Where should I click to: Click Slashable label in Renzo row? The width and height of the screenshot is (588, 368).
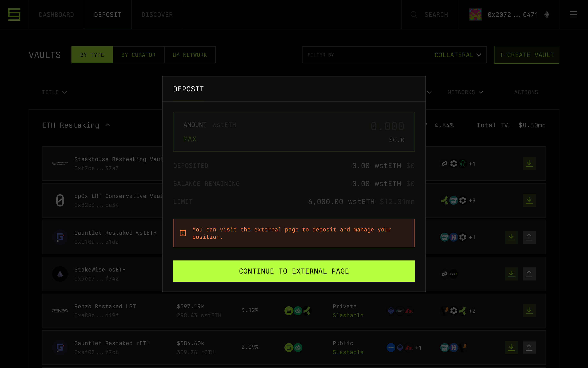pyautogui.click(x=348, y=315)
